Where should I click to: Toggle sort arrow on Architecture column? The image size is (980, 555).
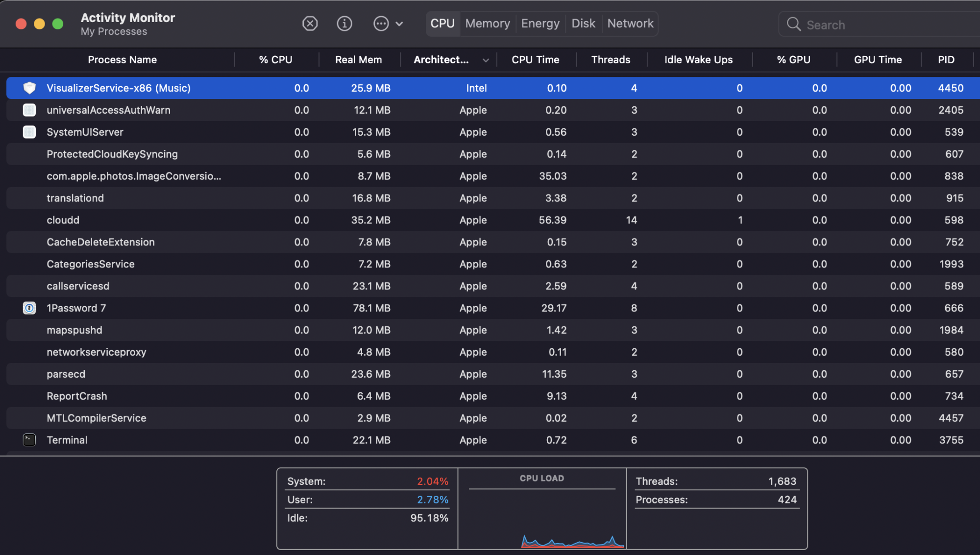(x=486, y=60)
